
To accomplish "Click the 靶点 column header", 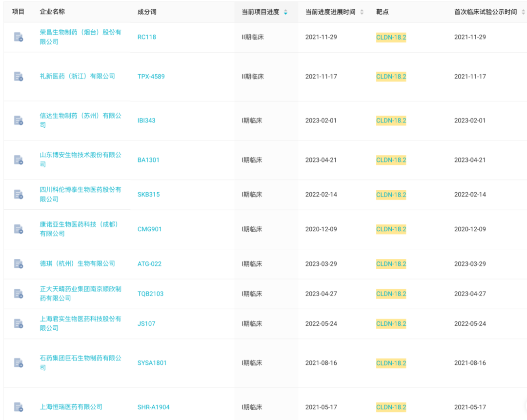I will 383,12.
